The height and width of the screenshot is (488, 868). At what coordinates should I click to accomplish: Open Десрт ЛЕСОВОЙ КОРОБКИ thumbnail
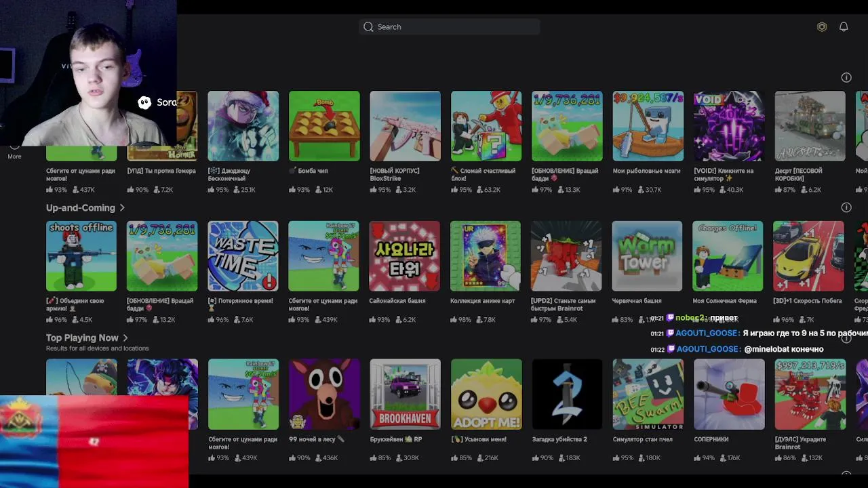click(x=810, y=126)
